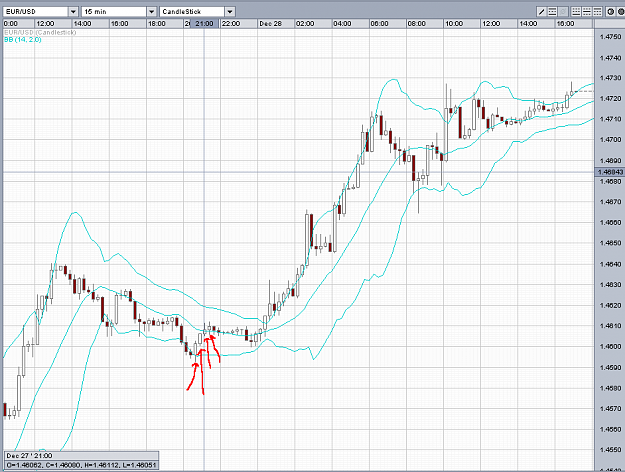Click the 1.4550 price axis label
Screen dimensions: 625x472
(x=610, y=450)
